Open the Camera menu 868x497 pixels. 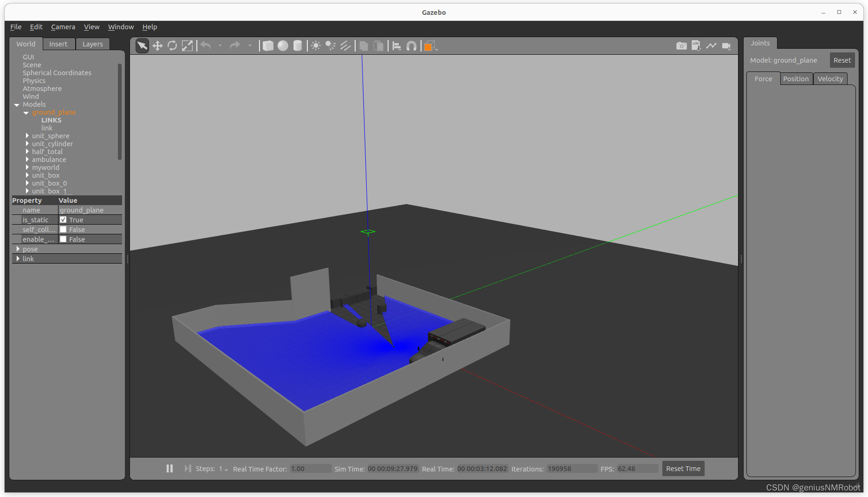click(x=63, y=27)
